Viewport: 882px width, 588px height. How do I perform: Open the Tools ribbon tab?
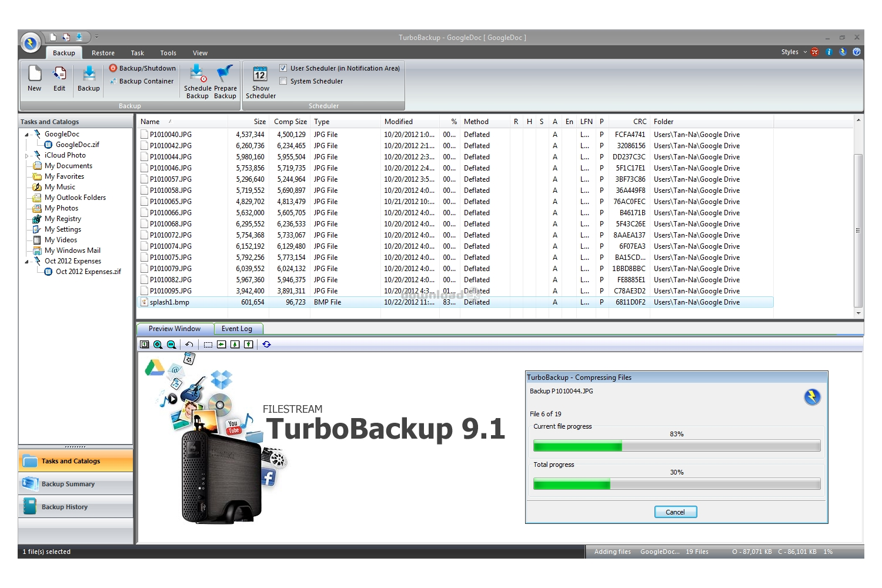click(168, 53)
